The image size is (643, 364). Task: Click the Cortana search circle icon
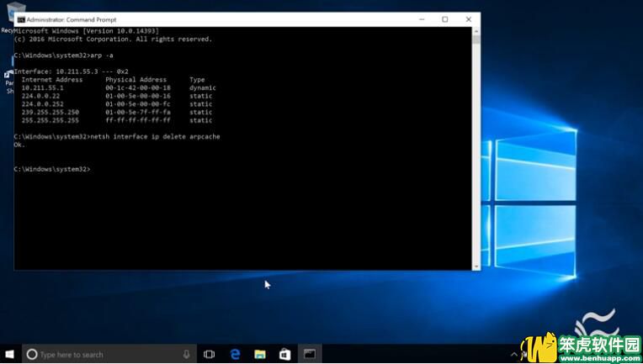point(32,354)
